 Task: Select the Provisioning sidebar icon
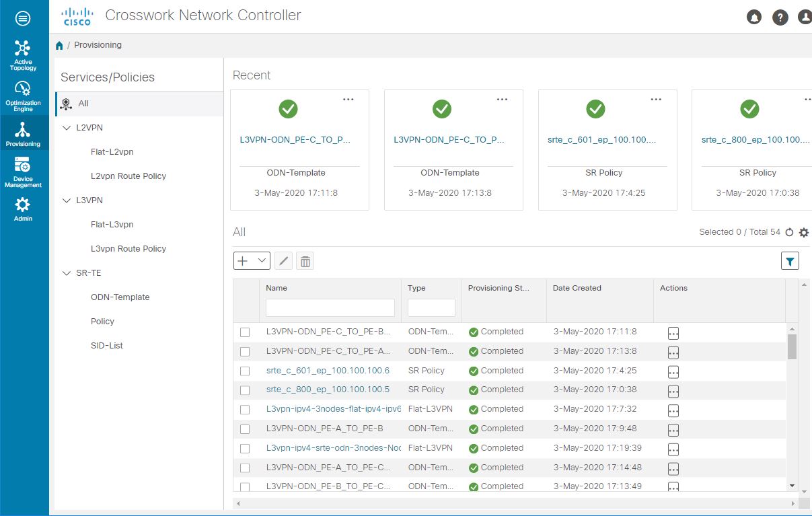coord(24,133)
